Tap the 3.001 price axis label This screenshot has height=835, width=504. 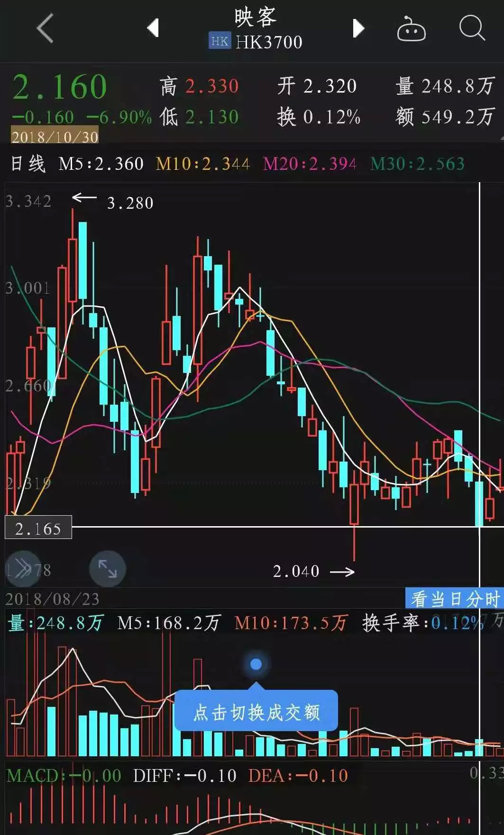pos(27,288)
